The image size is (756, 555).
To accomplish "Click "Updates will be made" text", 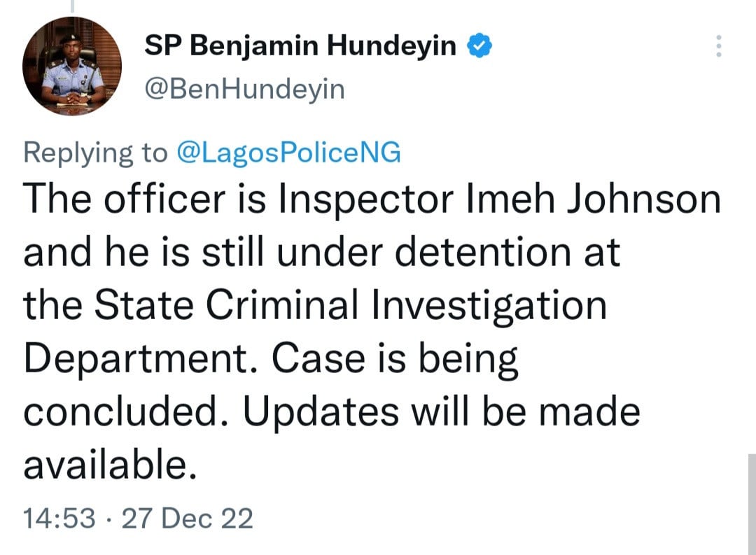I will pos(441,412).
